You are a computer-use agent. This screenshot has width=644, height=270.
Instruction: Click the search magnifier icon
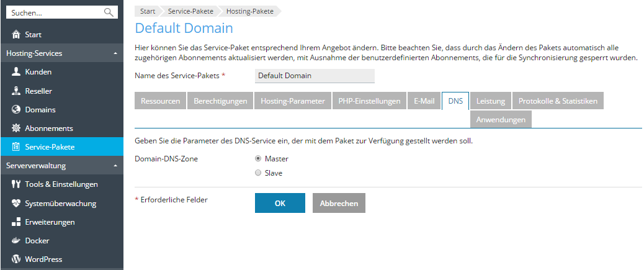pyautogui.click(x=109, y=12)
